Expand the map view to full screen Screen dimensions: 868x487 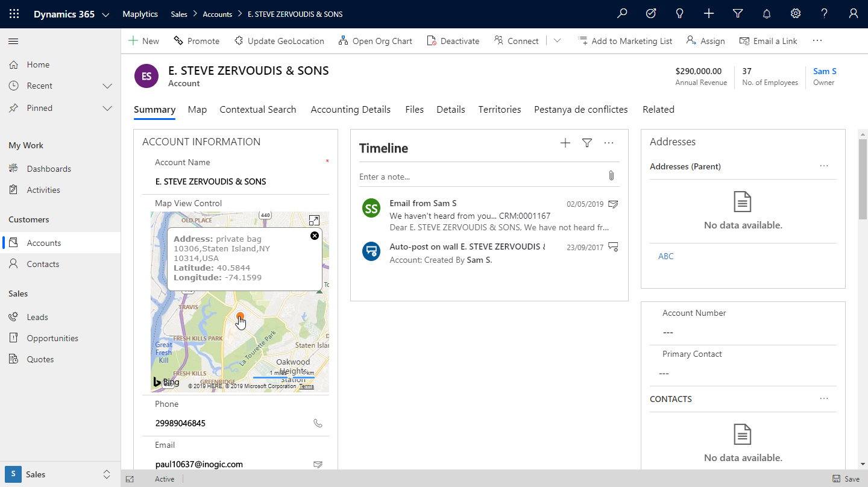(x=314, y=221)
